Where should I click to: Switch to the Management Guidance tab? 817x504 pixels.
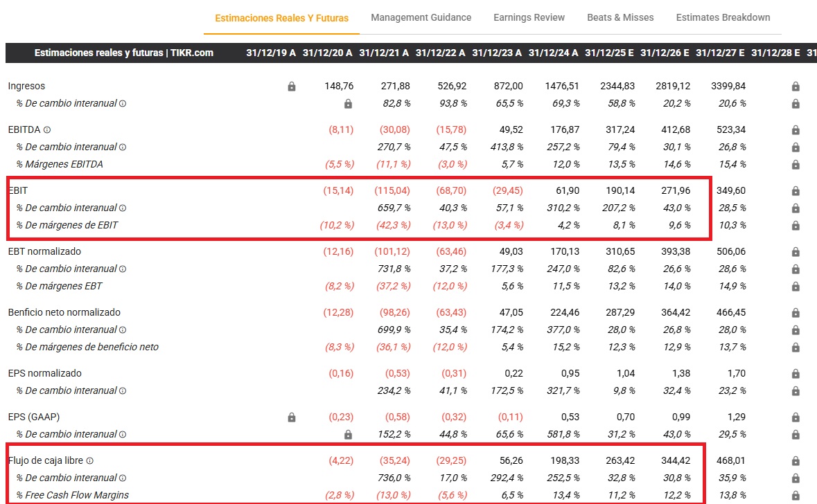tap(421, 17)
